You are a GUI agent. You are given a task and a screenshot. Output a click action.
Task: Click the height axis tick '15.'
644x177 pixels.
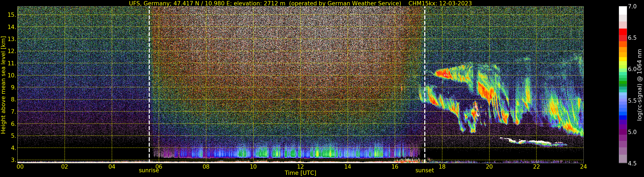click(12, 15)
